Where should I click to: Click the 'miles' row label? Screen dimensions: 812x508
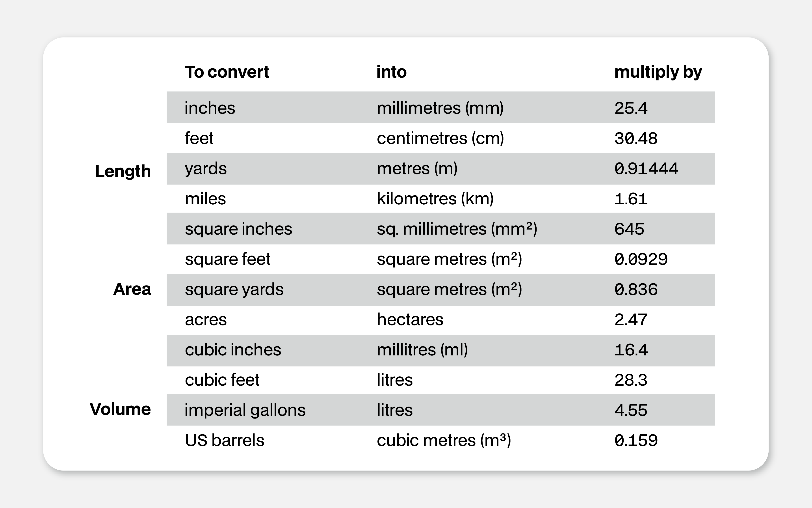[205, 199]
